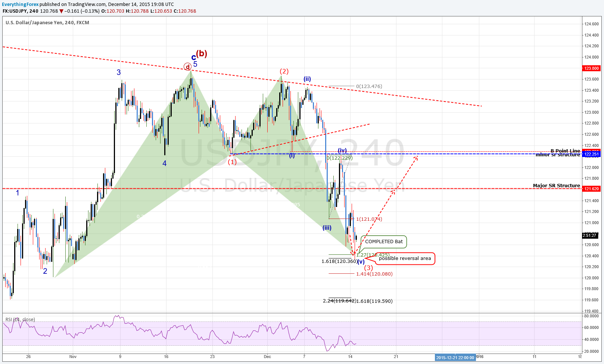Select the COMPLETED Bat callout

(x=384, y=242)
